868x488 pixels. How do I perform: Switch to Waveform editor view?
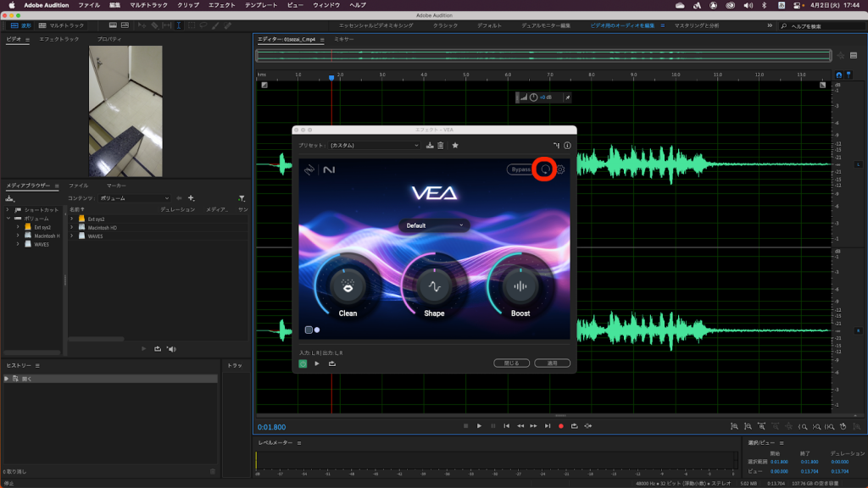click(x=20, y=25)
